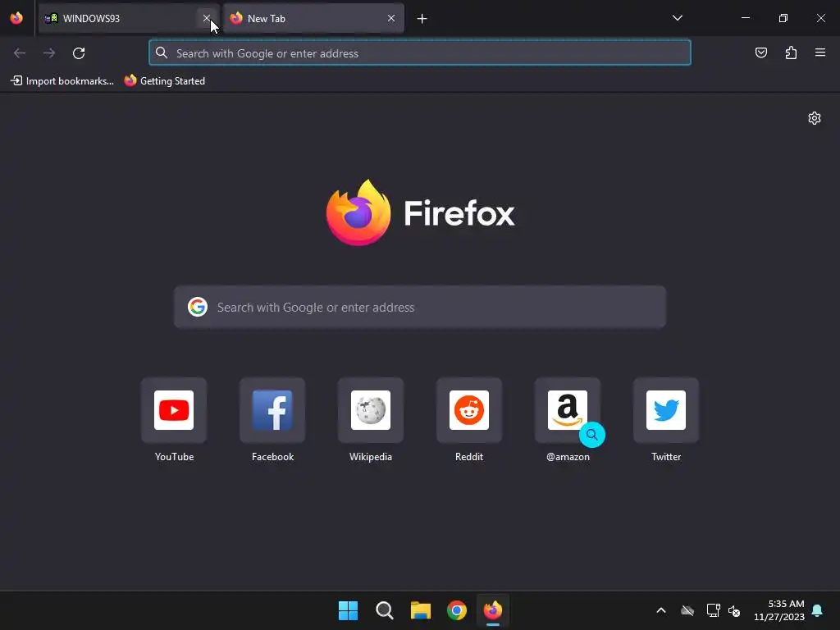The width and height of the screenshot is (840, 630).
Task: Reload the current page
Action: pos(79,53)
